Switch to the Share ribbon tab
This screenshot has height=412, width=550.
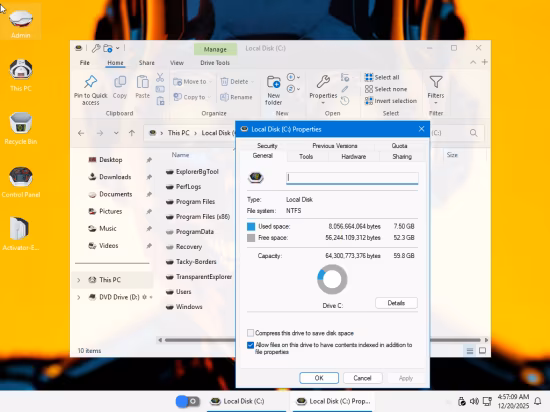[x=147, y=63]
